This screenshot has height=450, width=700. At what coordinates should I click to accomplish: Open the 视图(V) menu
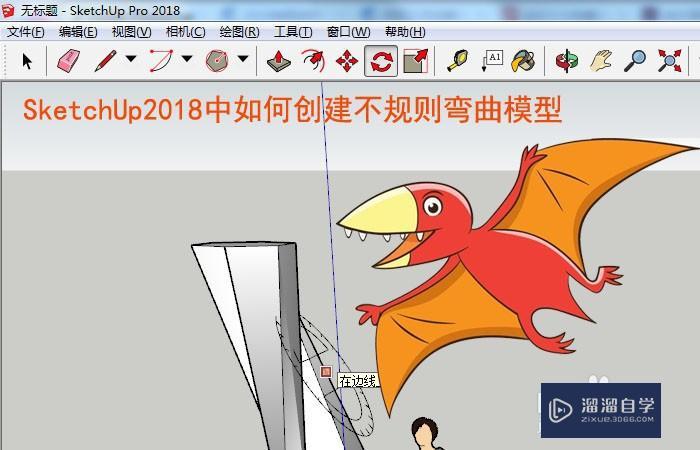coord(131,32)
